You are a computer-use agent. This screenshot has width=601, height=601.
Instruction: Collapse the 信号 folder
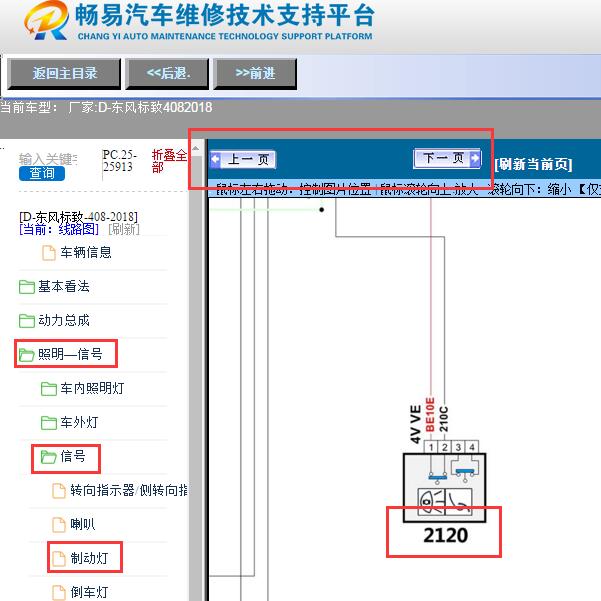pyautogui.click(x=72, y=456)
